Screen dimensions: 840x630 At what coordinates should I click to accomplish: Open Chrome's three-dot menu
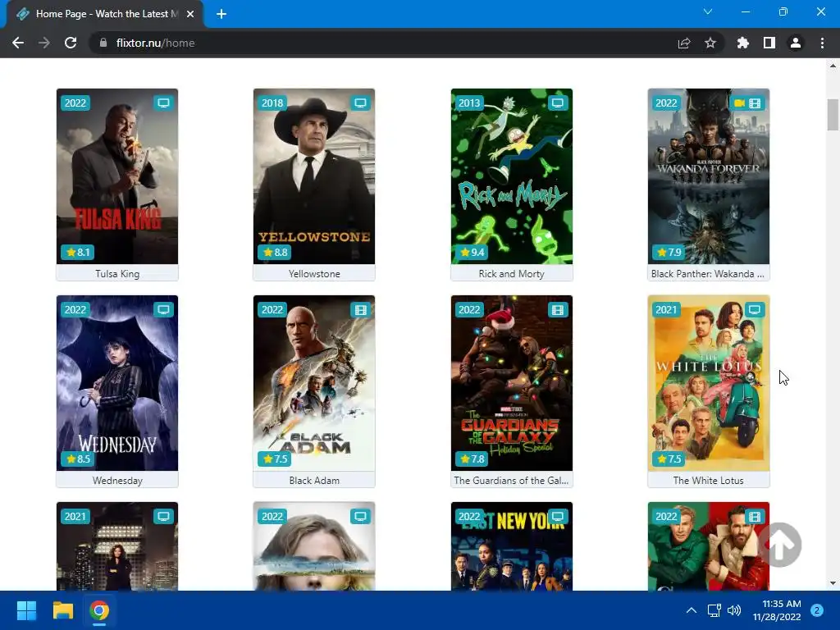[x=822, y=43]
